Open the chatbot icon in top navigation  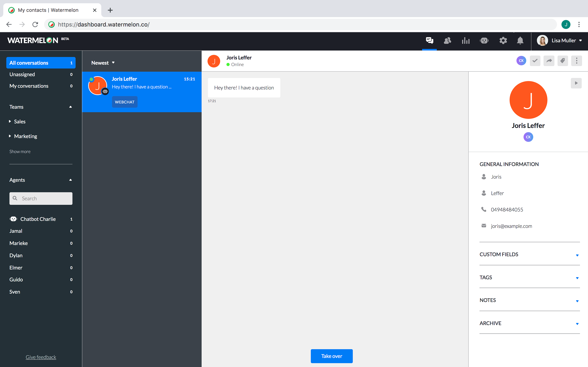click(484, 41)
